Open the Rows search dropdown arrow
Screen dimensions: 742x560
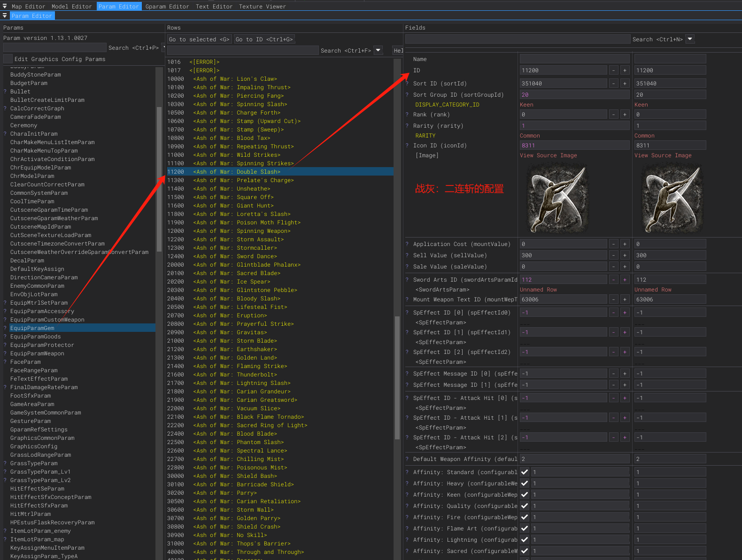tap(378, 51)
